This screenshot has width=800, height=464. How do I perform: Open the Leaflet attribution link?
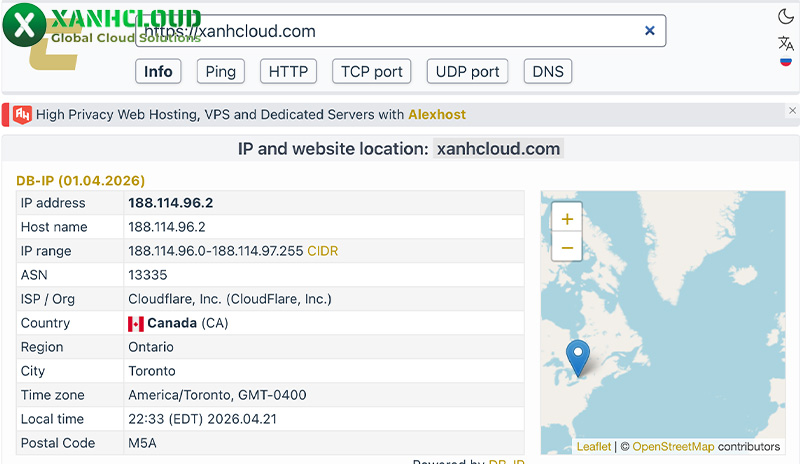point(593,447)
